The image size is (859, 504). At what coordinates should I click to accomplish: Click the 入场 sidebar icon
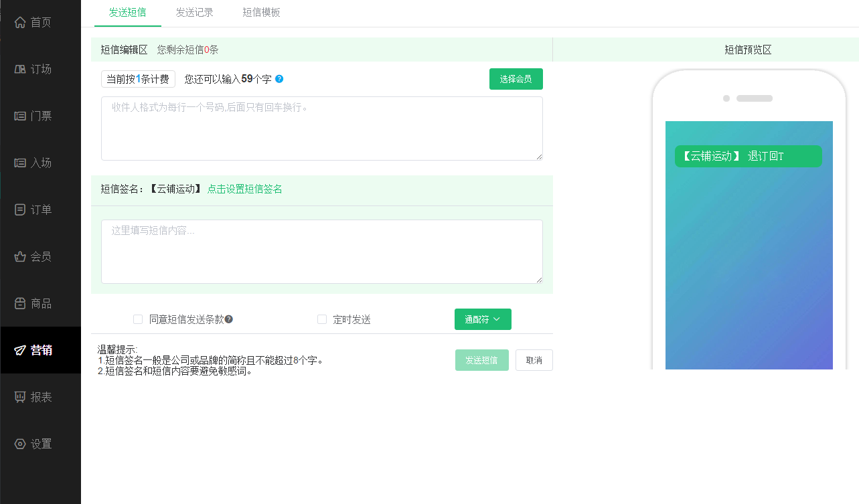(x=19, y=162)
